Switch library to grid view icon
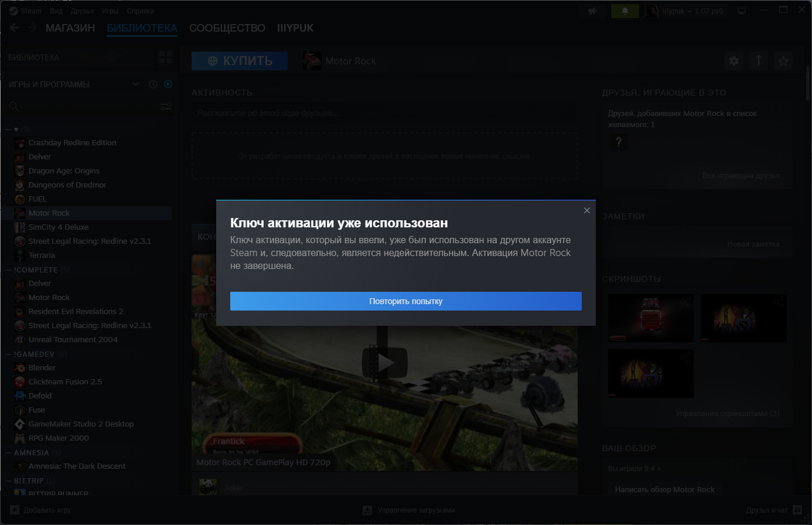This screenshot has height=525, width=812. (x=166, y=57)
